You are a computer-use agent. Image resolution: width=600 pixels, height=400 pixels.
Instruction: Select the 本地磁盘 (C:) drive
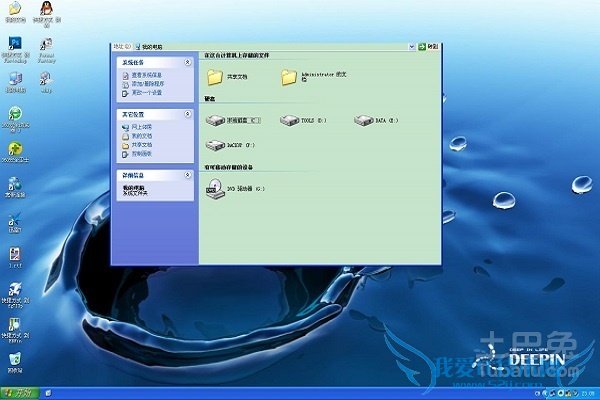tap(233, 120)
